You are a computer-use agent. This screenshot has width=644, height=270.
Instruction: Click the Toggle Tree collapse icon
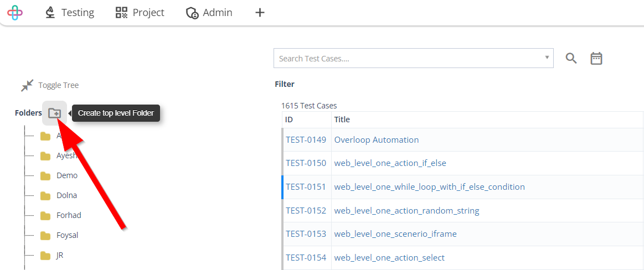point(27,85)
